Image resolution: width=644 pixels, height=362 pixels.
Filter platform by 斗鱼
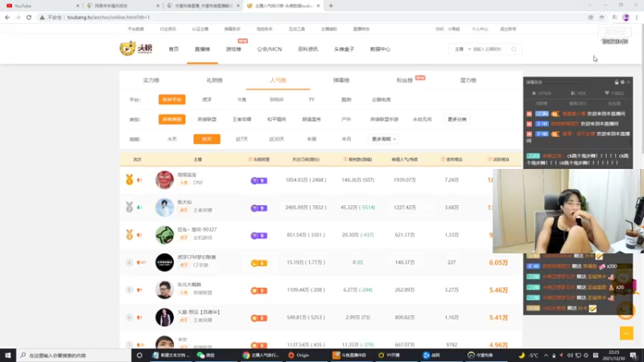click(242, 100)
